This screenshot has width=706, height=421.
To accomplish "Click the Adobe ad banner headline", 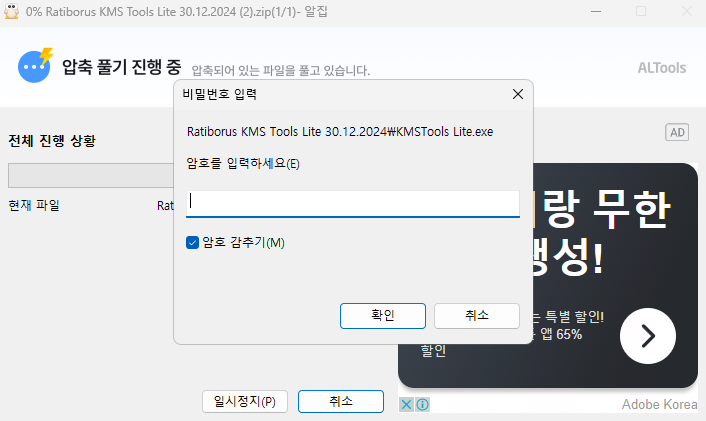I will [x=601, y=233].
